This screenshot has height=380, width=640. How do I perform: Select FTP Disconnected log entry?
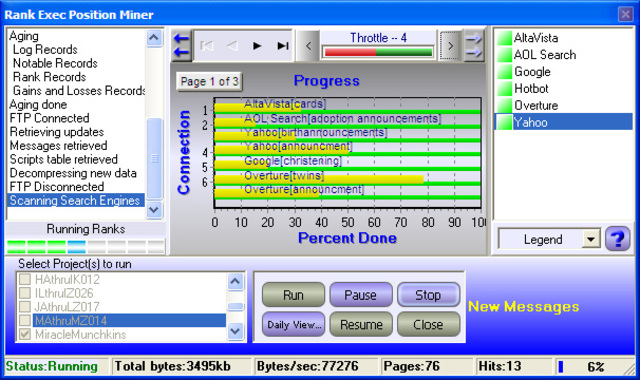click(x=57, y=187)
